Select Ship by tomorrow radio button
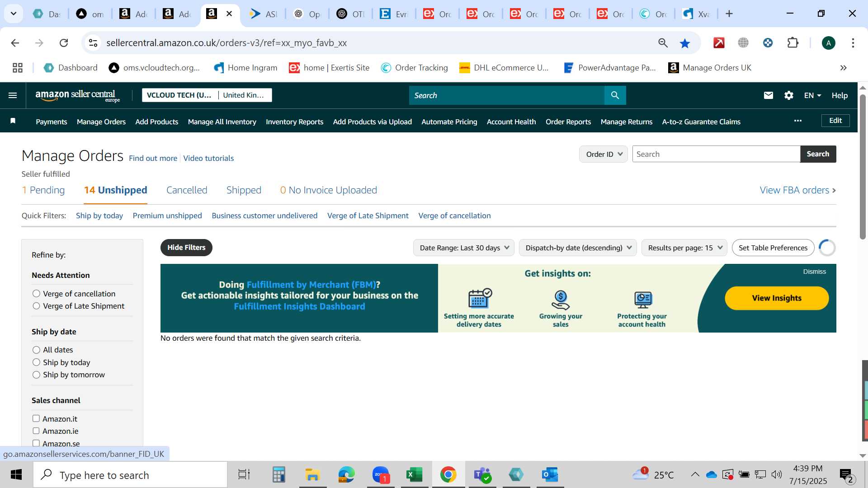The height and width of the screenshot is (488, 868). (x=36, y=375)
